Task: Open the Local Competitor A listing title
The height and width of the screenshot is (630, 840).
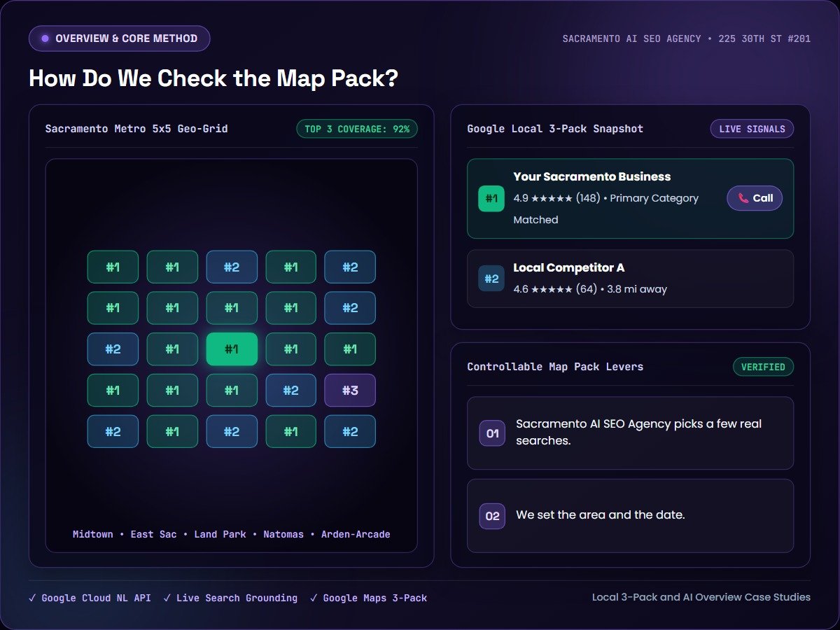Action: [569, 268]
